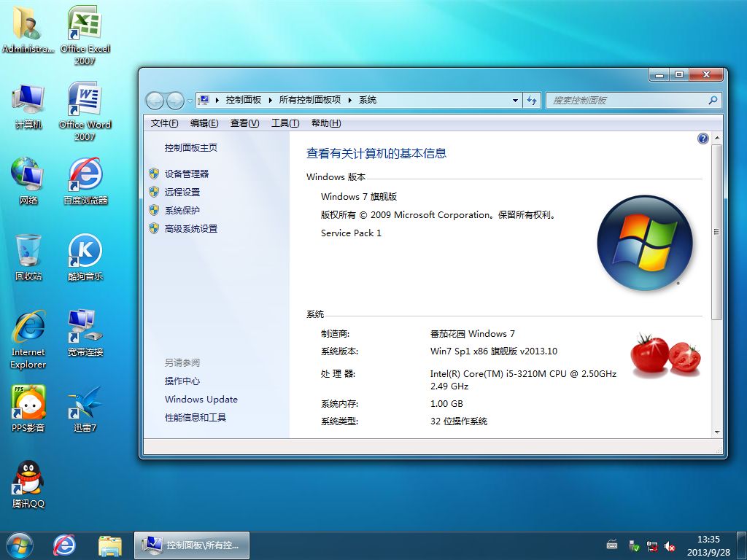Click the 所有控制面板项 breadcrumb segment
This screenshot has width=747, height=560.
click(310, 100)
